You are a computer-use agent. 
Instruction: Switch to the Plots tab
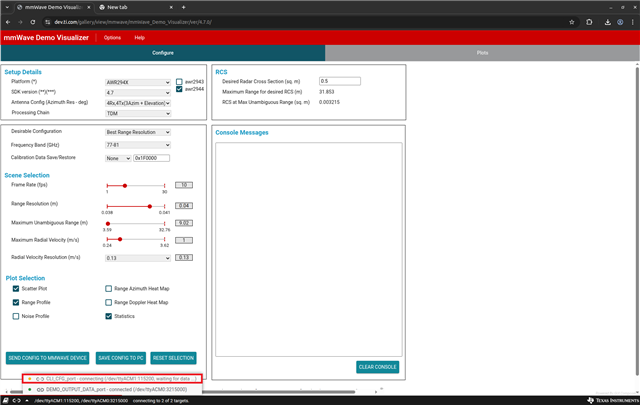(482, 53)
